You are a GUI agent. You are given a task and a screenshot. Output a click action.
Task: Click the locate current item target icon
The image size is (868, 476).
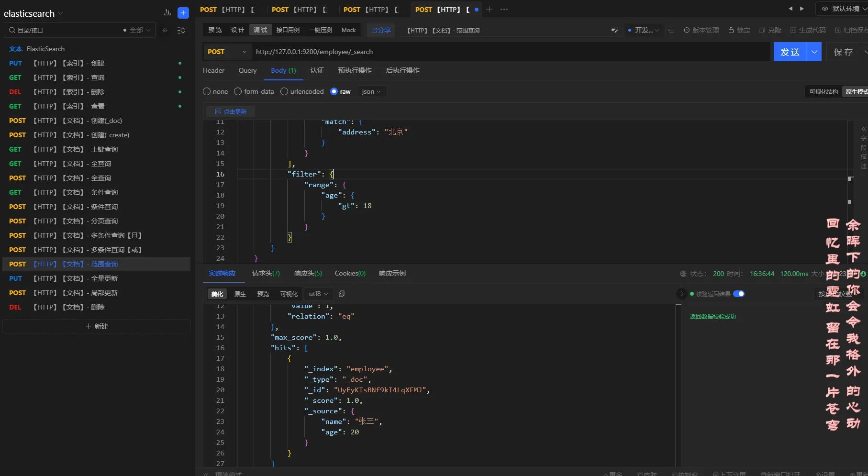point(165,30)
